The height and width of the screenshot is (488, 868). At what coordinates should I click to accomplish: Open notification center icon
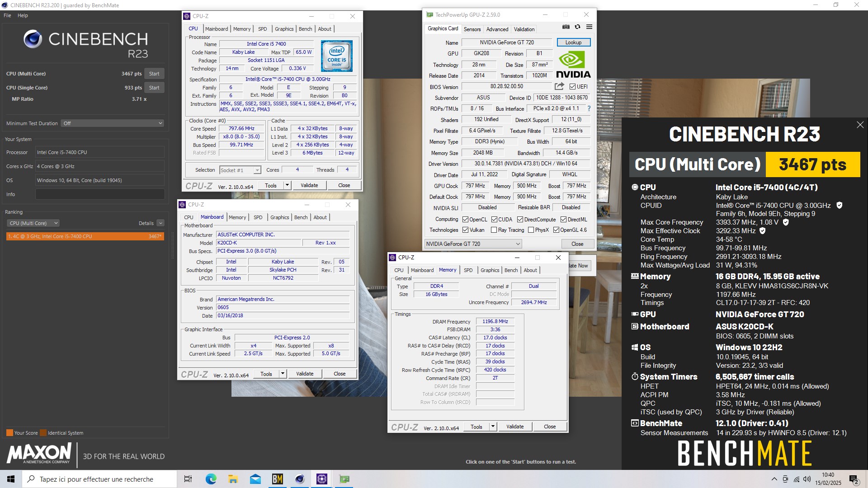(854, 479)
